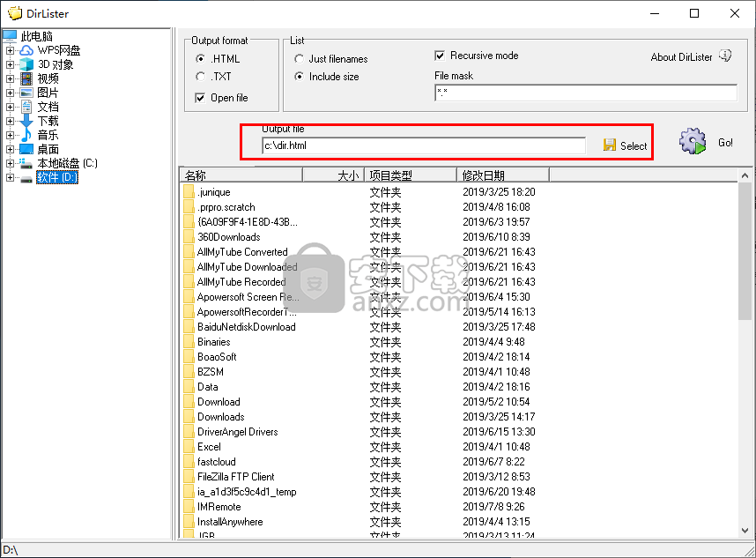
Task: Click the Download folder icon
Action: click(189, 402)
